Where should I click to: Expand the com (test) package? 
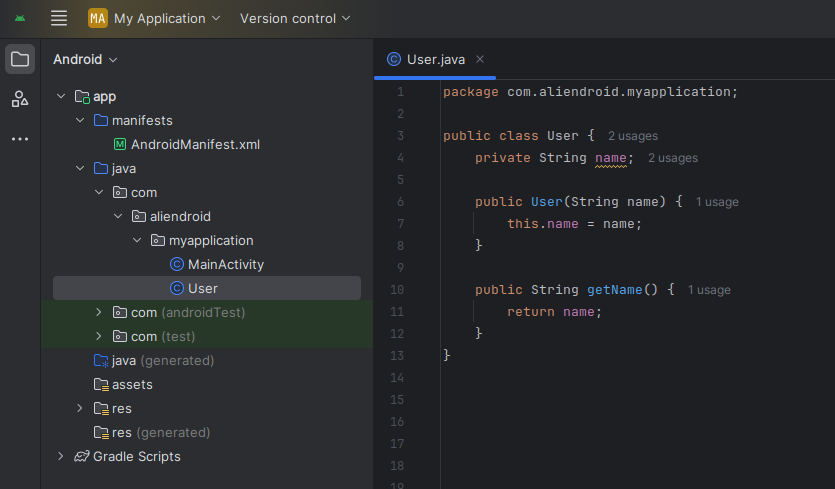[99, 336]
